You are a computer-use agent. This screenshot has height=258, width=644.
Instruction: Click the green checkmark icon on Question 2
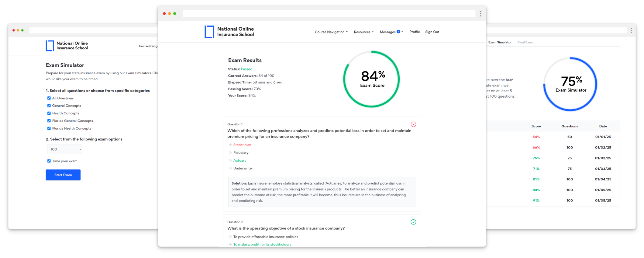click(x=413, y=222)
